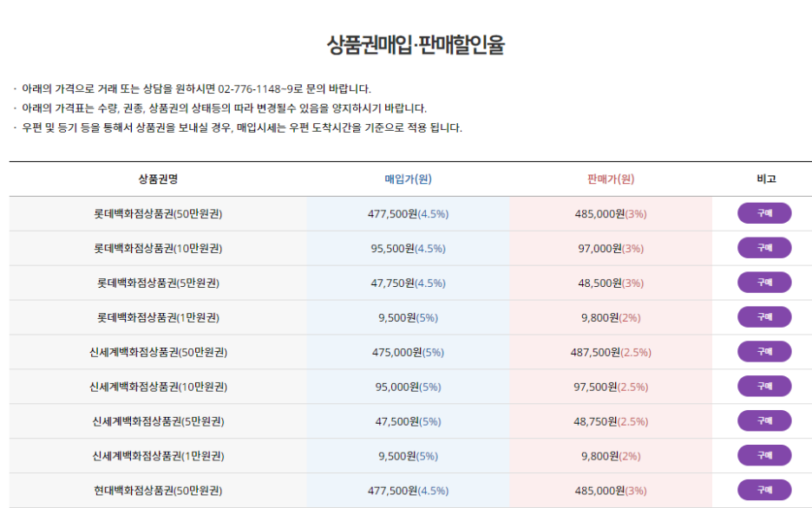Click 구매 on 신세계백화점상품권(5만원권) row
The image size is (812, 508).
[764, 421]
